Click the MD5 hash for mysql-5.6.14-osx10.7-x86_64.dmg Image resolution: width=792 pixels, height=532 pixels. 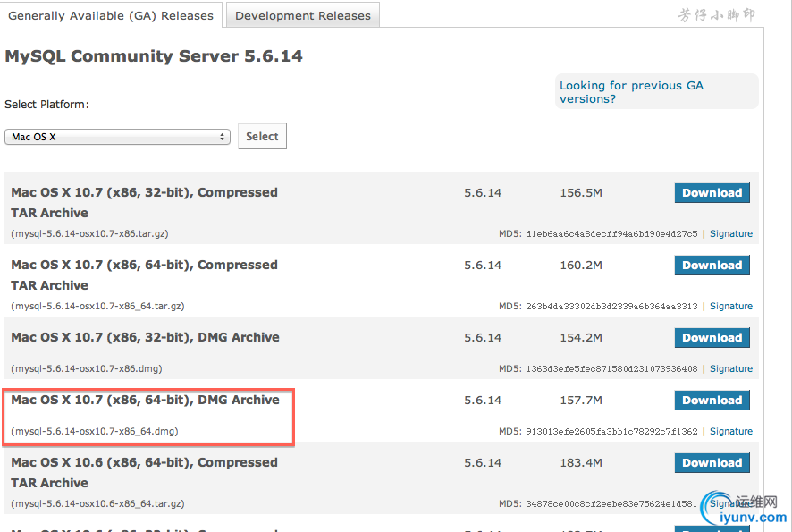tap(611, 432)
